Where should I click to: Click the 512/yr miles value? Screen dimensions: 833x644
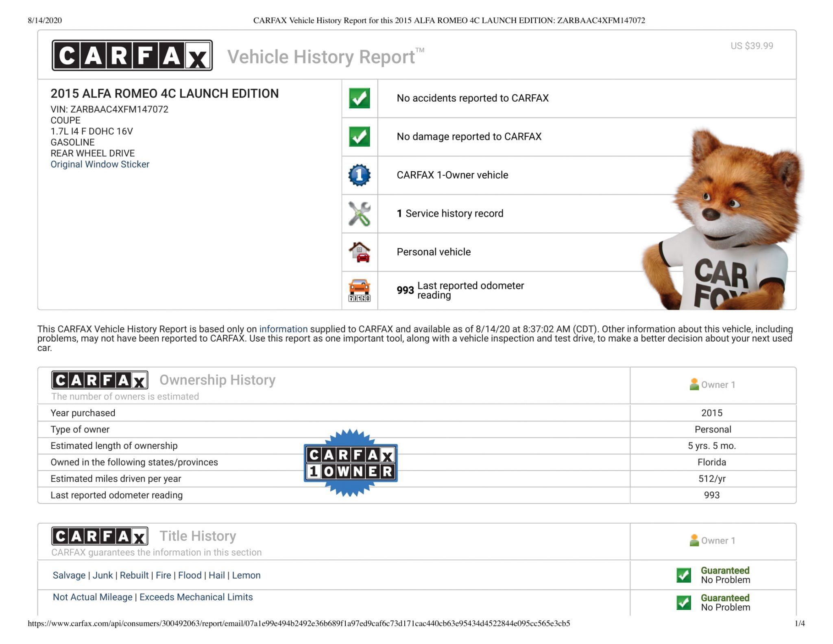pos(712,479)
